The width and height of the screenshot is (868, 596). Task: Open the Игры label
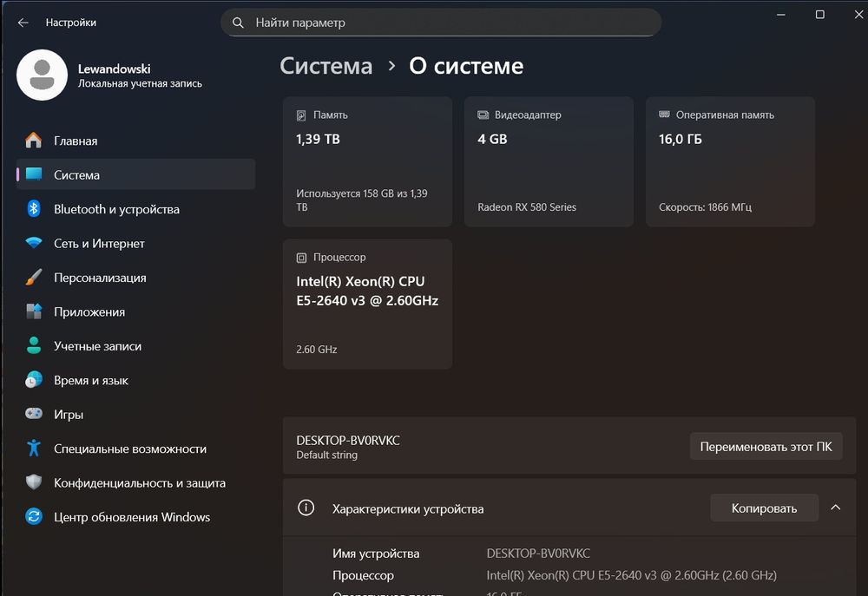pos(68,415)
